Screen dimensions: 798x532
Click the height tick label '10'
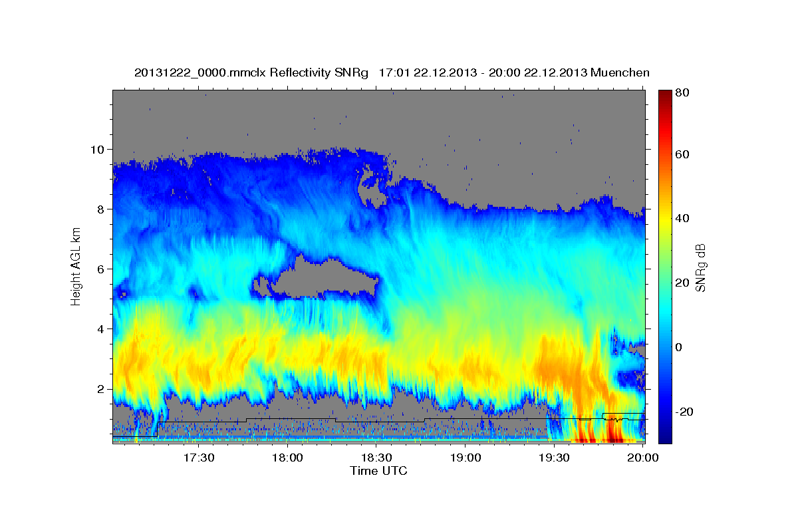click(99, 149)
